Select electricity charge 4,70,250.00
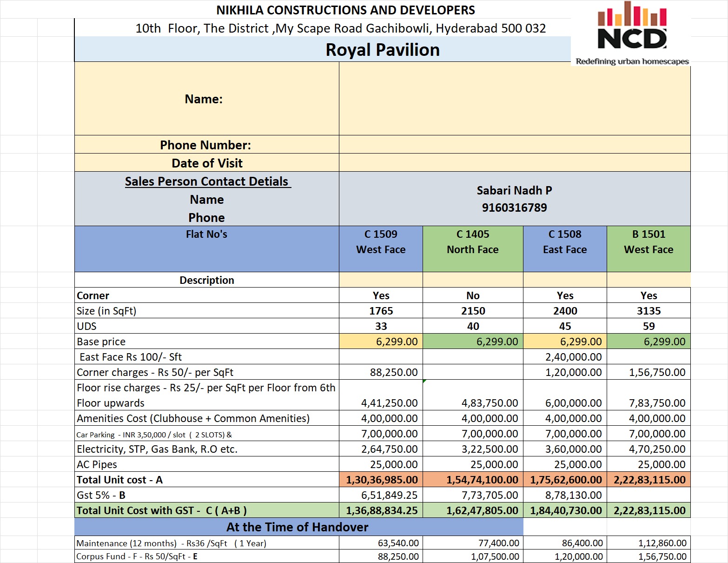The width and height of the screenshot is (728, 563). [x=649, y=449]
